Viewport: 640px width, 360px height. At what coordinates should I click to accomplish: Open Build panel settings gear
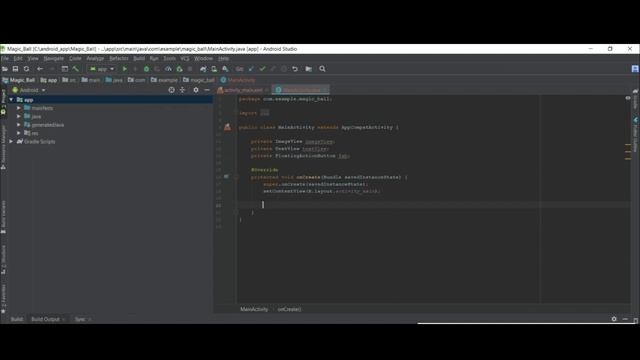[614, 319]
